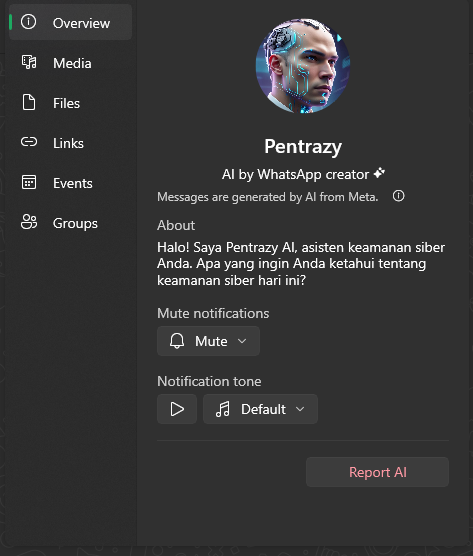
Task: Play the notification tone preview
Action: (x=177, y=409)
